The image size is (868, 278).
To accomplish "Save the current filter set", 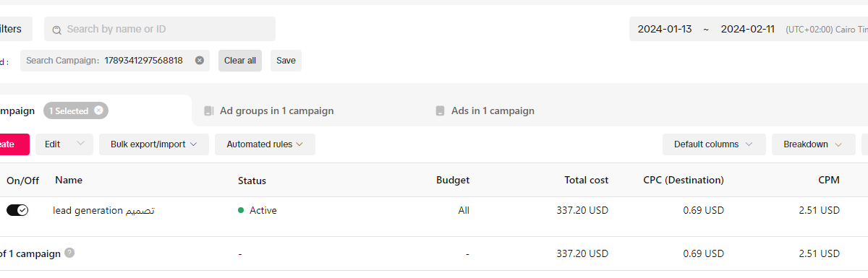I will 286,61.
